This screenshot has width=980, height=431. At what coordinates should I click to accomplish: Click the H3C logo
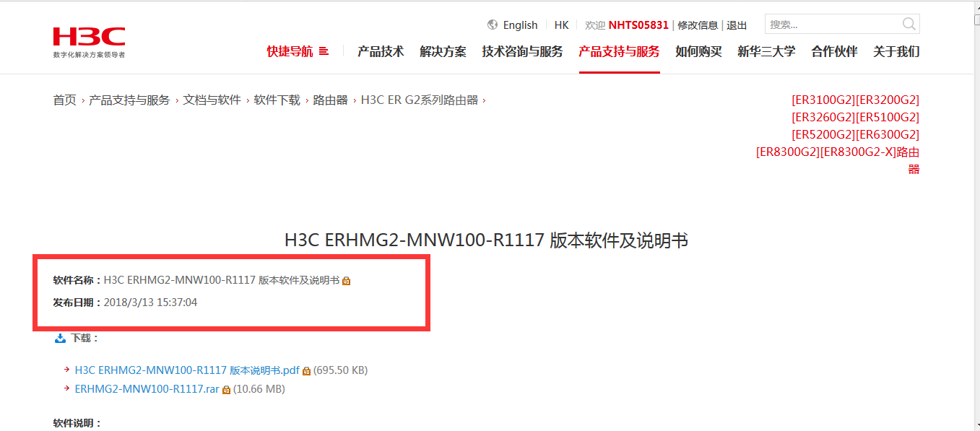coord(89,43)
